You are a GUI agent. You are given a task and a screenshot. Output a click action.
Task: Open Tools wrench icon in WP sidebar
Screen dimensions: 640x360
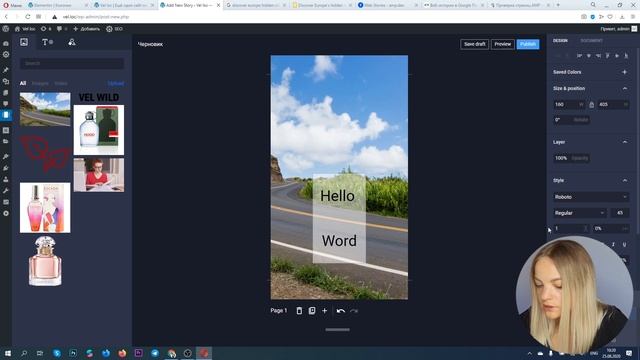tap(6, 191)
